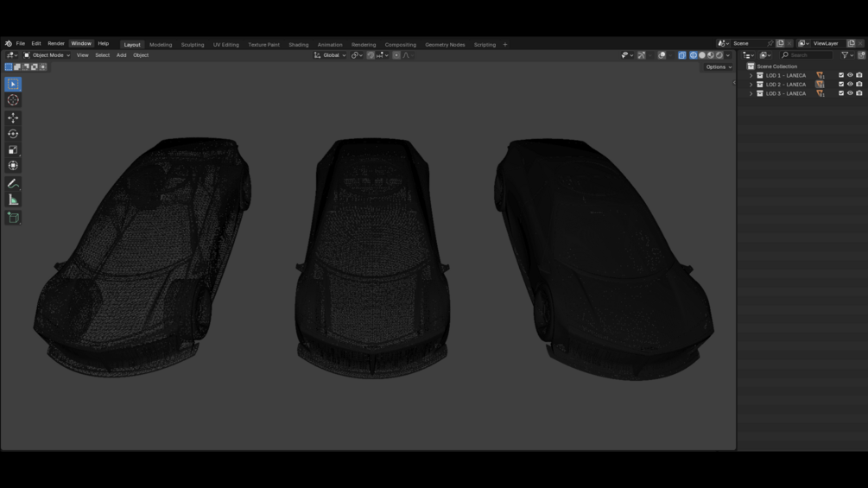868x488 pixels.
Task: Select the Scale tool
Action: coord(13,150)
